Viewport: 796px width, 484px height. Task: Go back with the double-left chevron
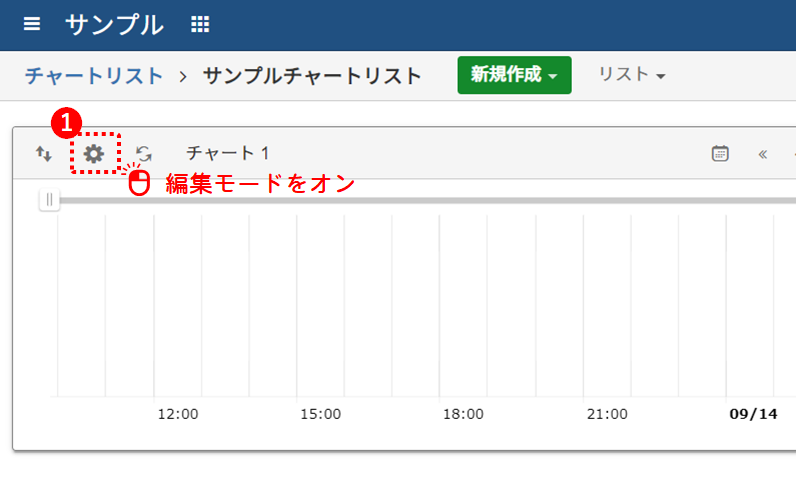[762, 154]
